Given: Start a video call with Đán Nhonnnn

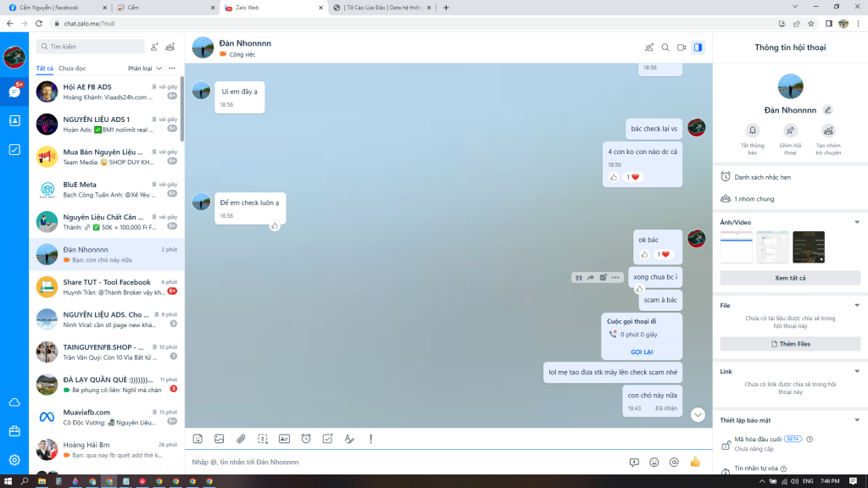Looking at the screenshot, I should 682,47.
